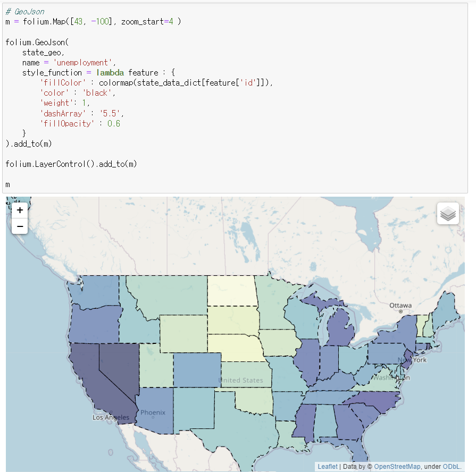The image size is (476, 472).
Task: Click the 0.6 opacity value
Action: point(114,124)
